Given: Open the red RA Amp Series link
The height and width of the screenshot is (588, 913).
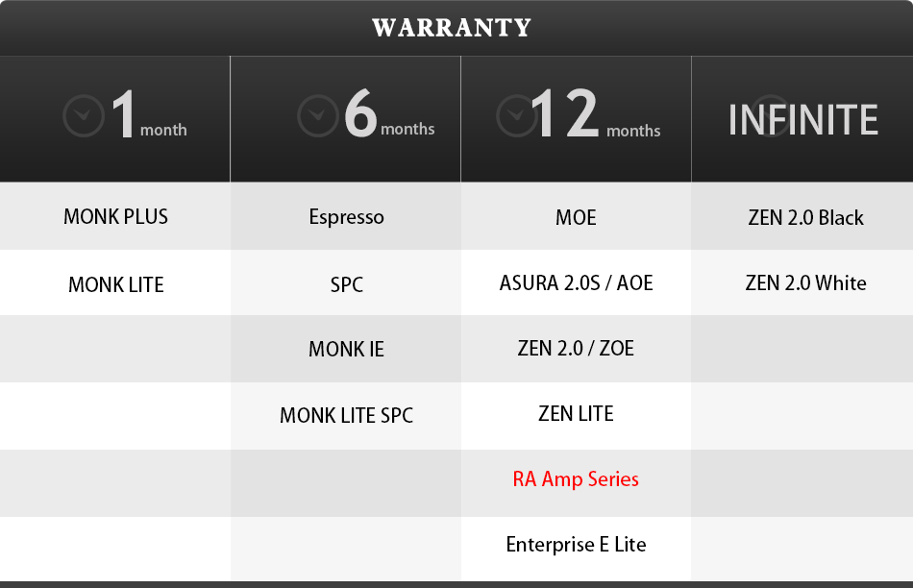Looking at the screenshot, I should pos(576,479).
